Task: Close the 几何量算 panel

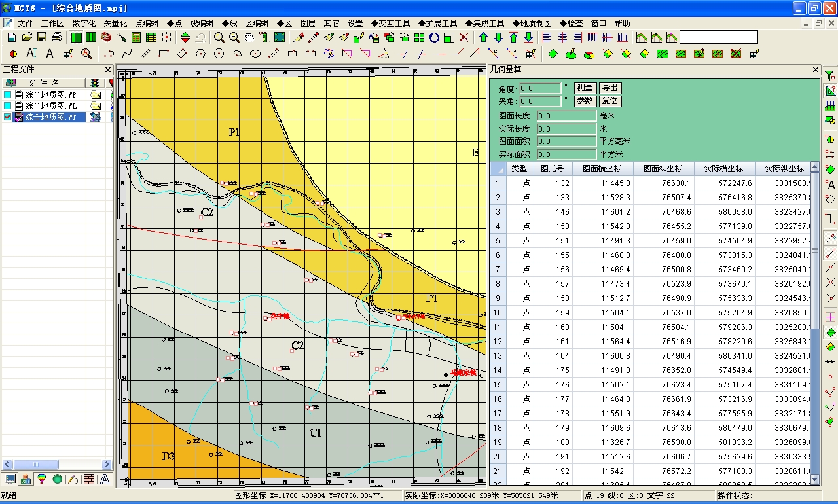Action: coord(816,69)
